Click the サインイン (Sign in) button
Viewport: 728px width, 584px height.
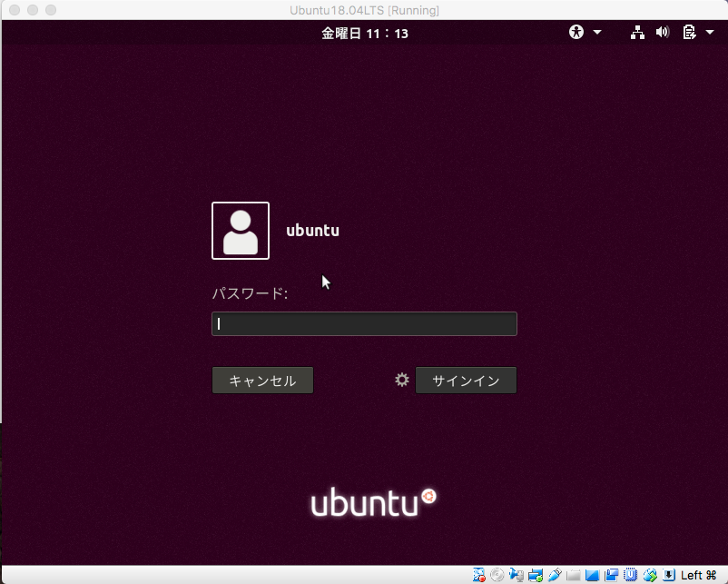point(466,381)
